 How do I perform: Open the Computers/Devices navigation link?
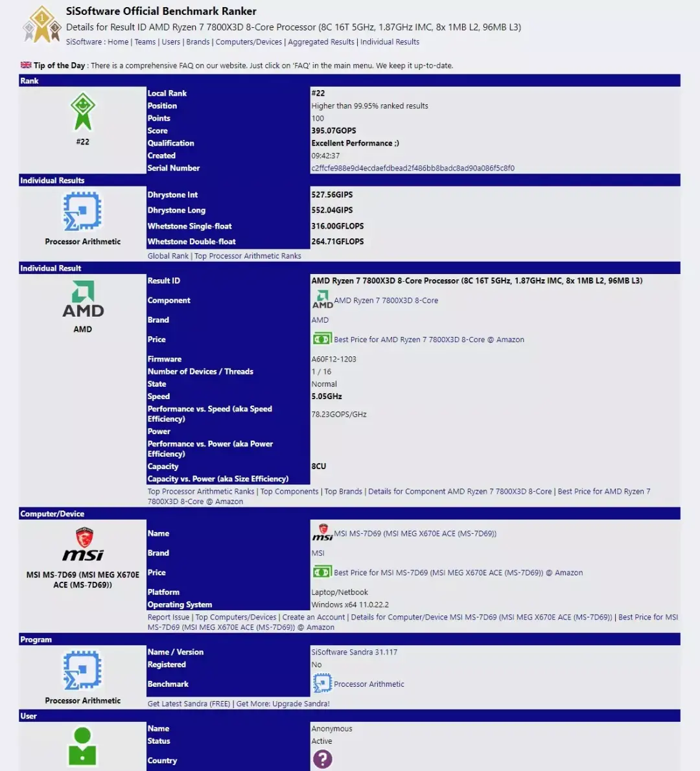point(249,42)
